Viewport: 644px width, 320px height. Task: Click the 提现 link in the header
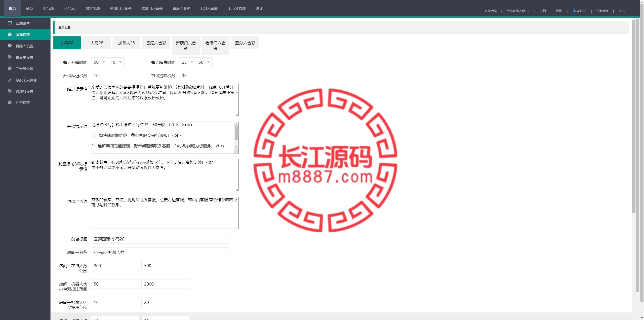point(559,11)
